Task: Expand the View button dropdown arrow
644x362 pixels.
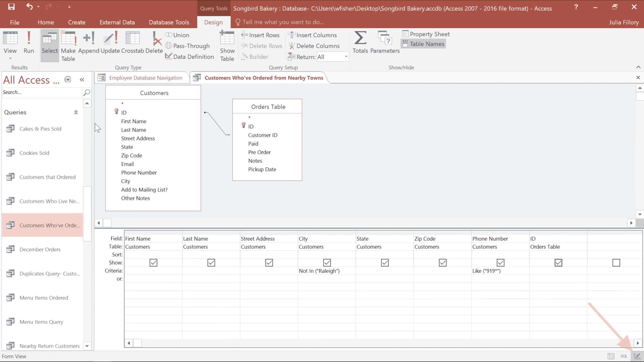Action: point(10,59)
